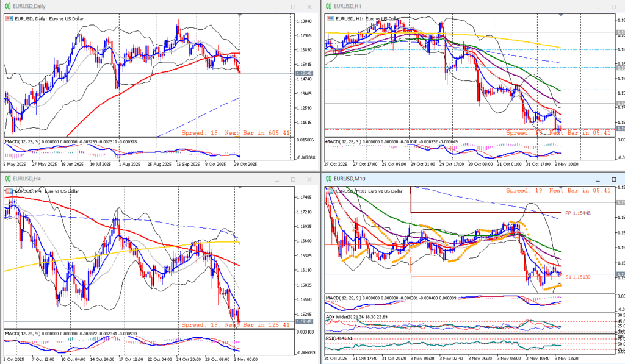
Task: Click the symbol icon beside the 'EURUSD, H1' chart label
Action: [x=330, y=19]
